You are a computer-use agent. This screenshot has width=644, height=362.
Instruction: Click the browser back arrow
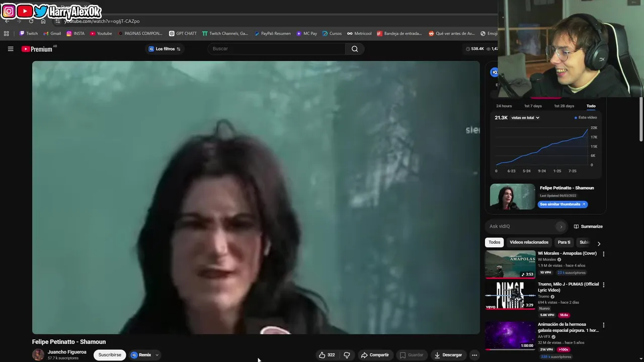point(7,21)
